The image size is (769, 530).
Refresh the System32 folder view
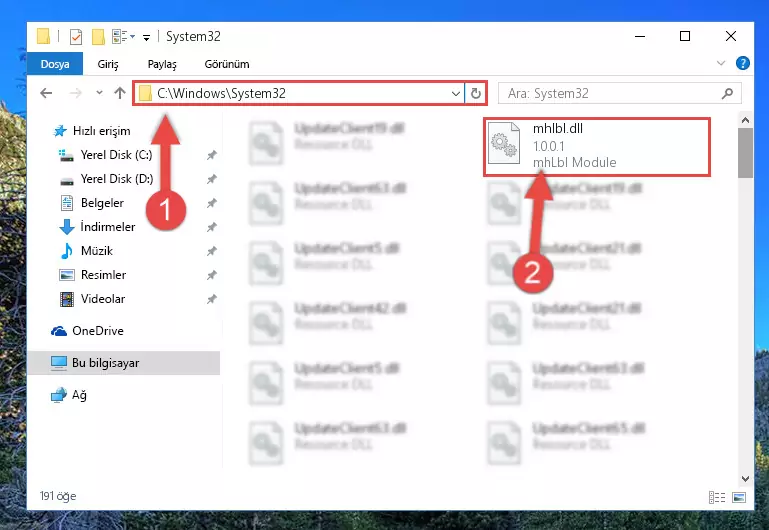pyautogui.click(x=475, y=93)
